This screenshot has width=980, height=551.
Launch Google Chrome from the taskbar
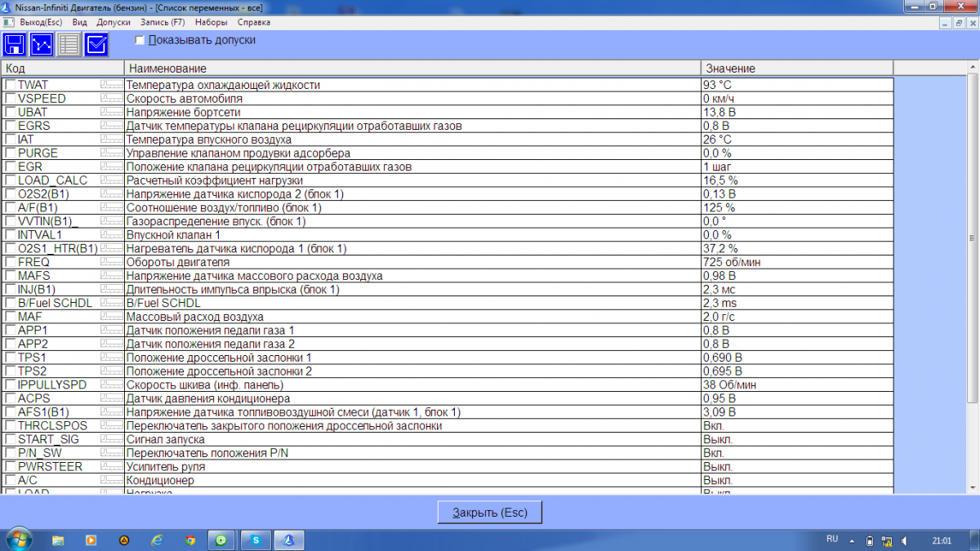[x=189, y=540]
